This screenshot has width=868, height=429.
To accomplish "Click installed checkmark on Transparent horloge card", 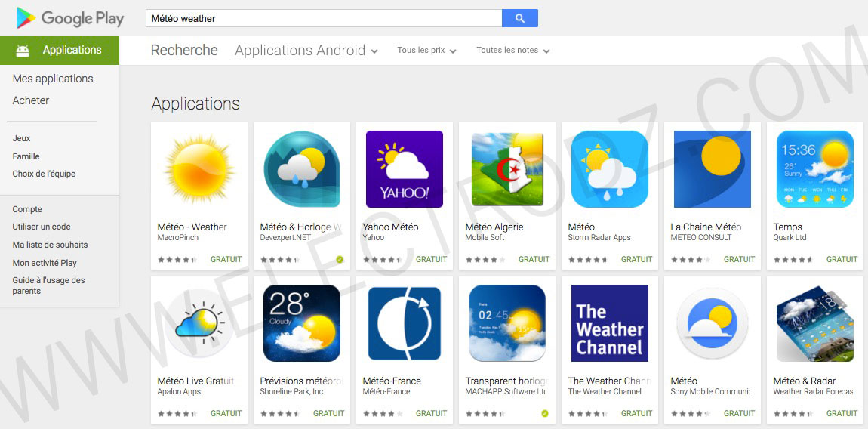I will pos(545,413).
